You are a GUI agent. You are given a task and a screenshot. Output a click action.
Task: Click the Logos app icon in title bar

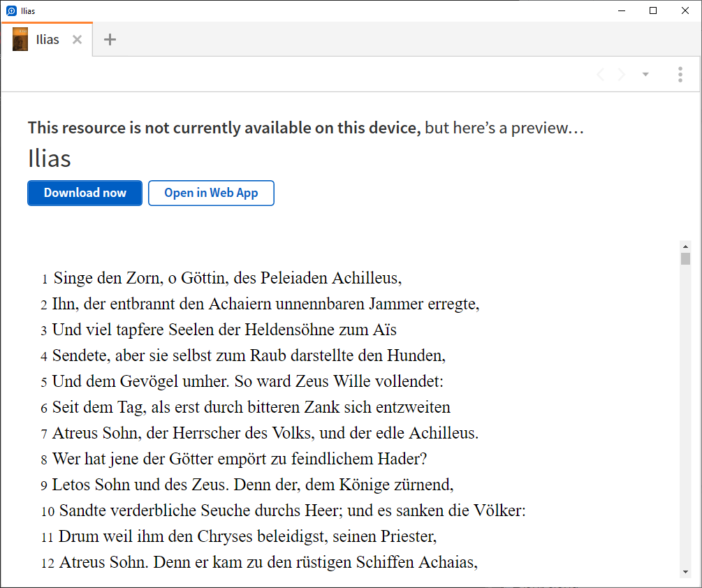click(x=12, y=10)
